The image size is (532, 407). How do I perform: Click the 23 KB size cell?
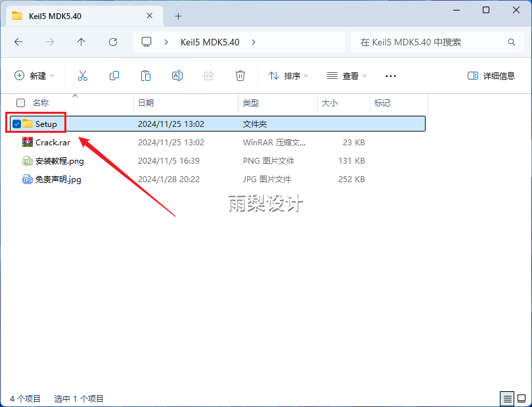click(x=353, y=142)
